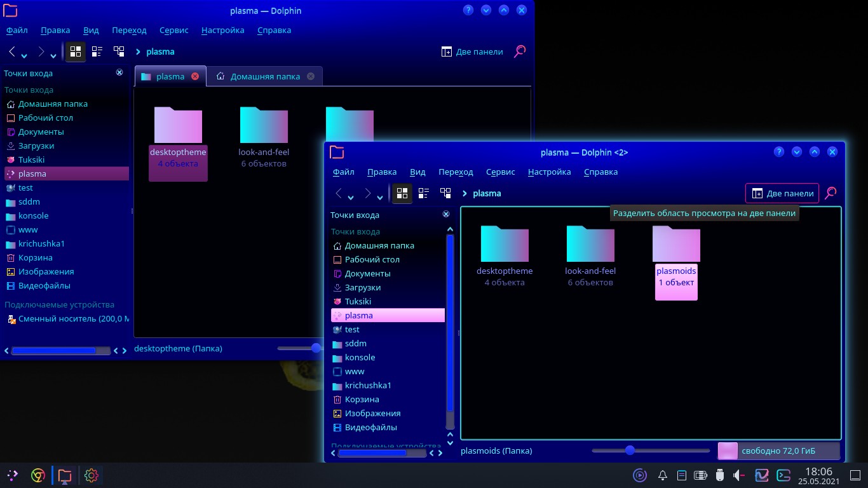Click search magnifier in front Dolphin <2> window
The height and width of the screenshot is (488, 868).
click(831, 193)
